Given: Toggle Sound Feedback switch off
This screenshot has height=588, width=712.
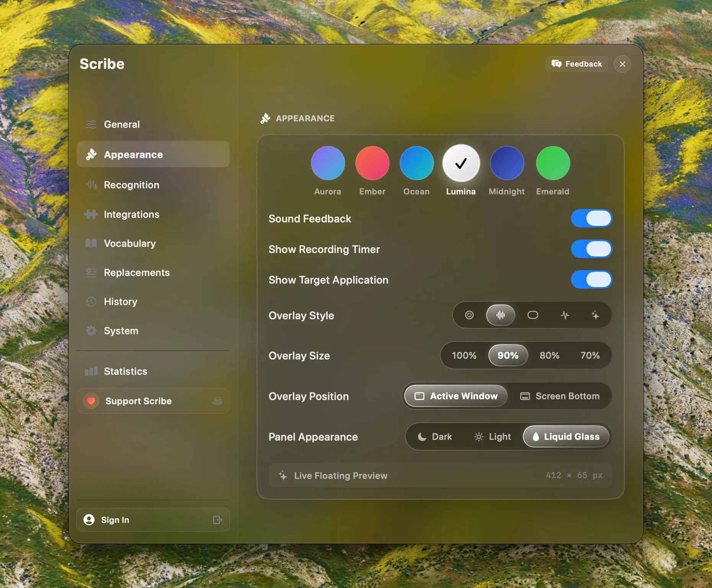Looking at the screenshot, I should tap(592, 219).
